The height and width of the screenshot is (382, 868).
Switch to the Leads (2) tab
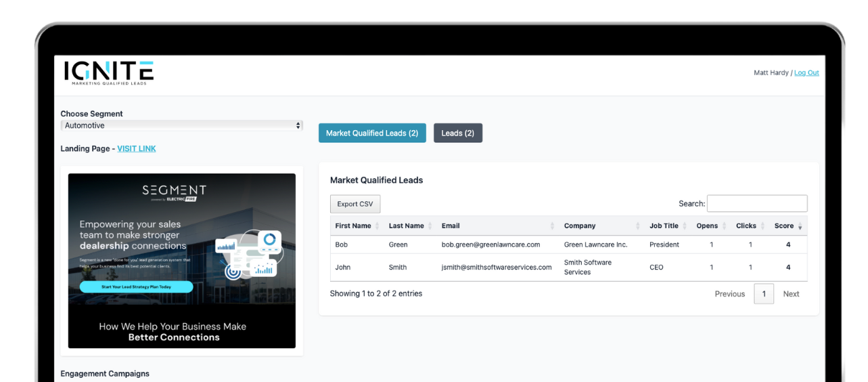tap(457, 133)
